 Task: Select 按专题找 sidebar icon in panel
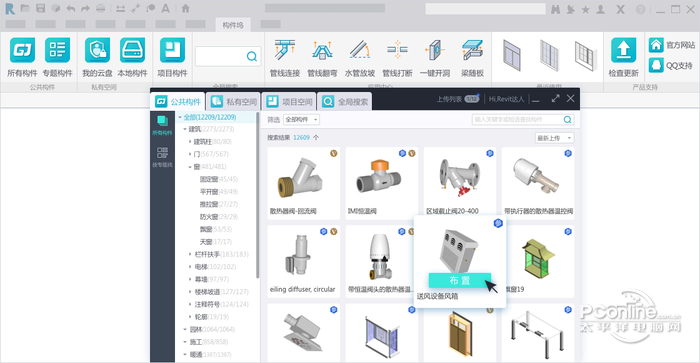(x=162, y=157)
